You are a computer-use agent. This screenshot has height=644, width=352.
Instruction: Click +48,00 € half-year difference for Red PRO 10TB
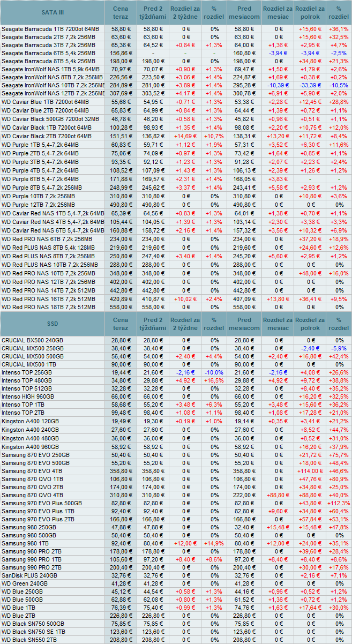pos(310,273)
